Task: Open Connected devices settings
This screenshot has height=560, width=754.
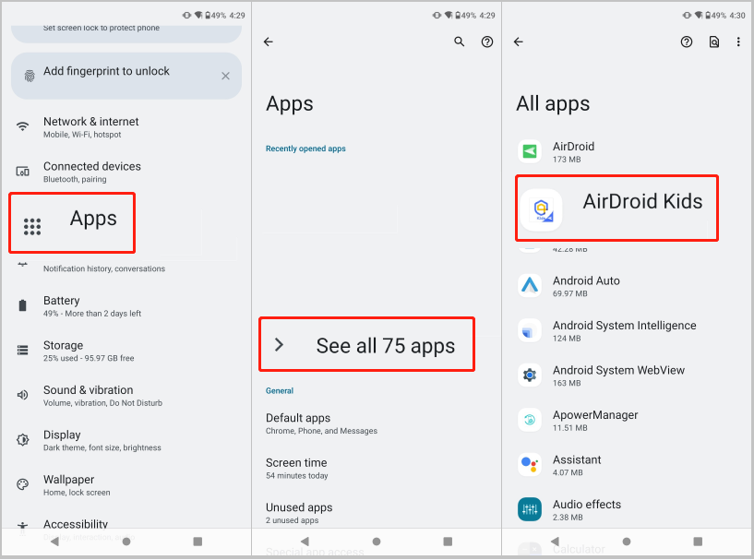Action: tap(91, 172)
